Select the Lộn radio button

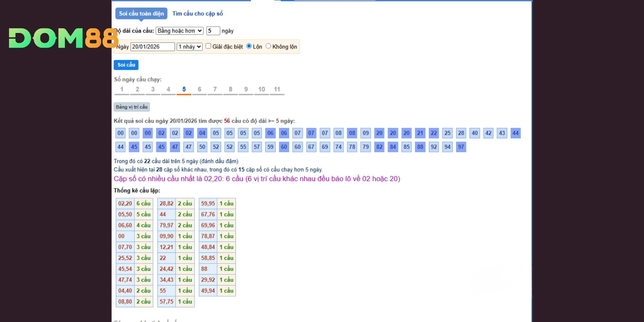coord(249,46)
